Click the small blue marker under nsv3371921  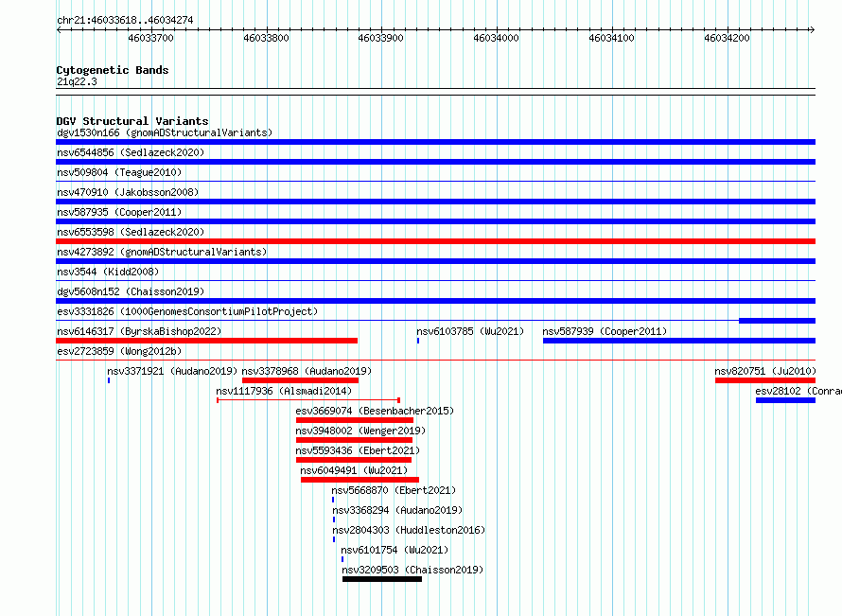point(109,380)
